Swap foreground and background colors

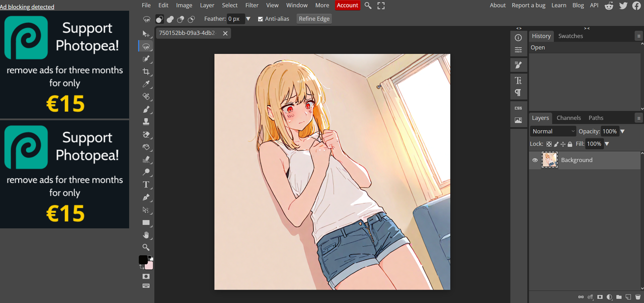[x=141, y=267]
